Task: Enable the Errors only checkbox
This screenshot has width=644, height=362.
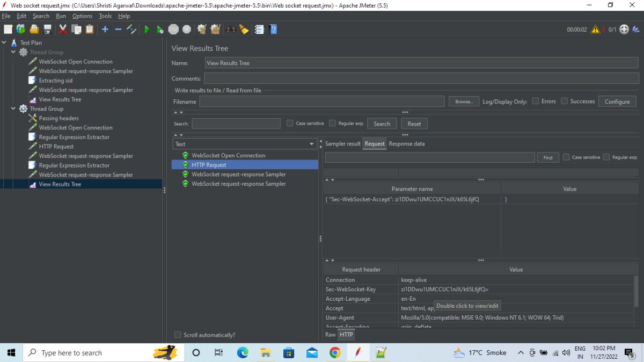Action: 536,101
